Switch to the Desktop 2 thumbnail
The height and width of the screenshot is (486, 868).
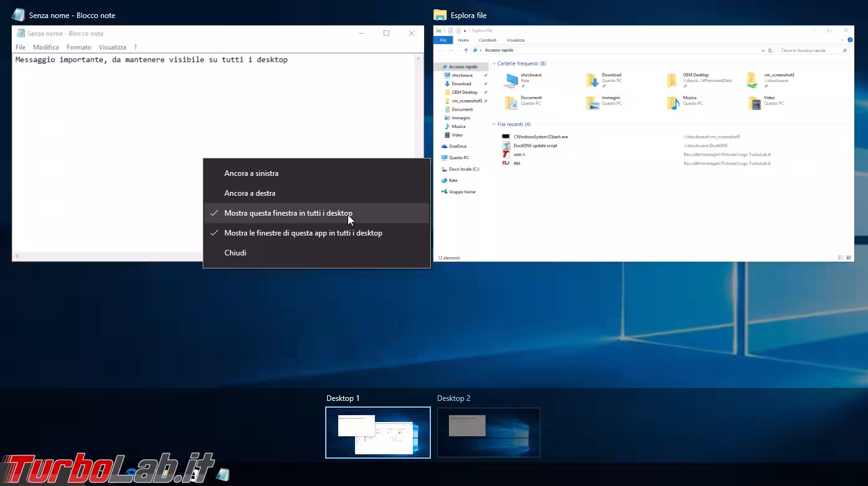click(x=489, y=432)
